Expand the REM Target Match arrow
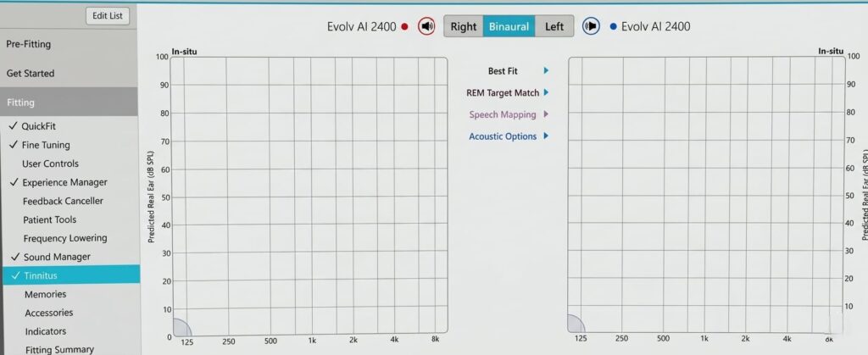Image resolution: width=868 pixels, height=355 pixels. pos(546,92)
